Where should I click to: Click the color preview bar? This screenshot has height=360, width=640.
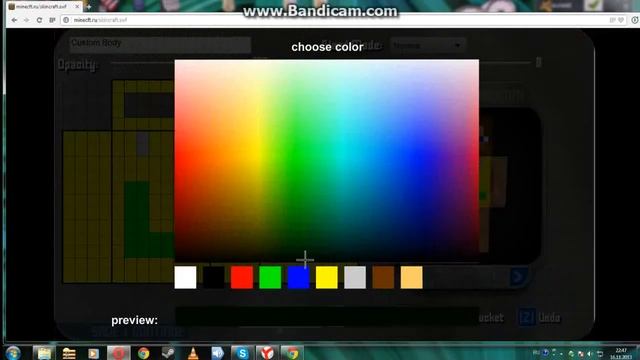pyautogui.click(x=327, y=317)
